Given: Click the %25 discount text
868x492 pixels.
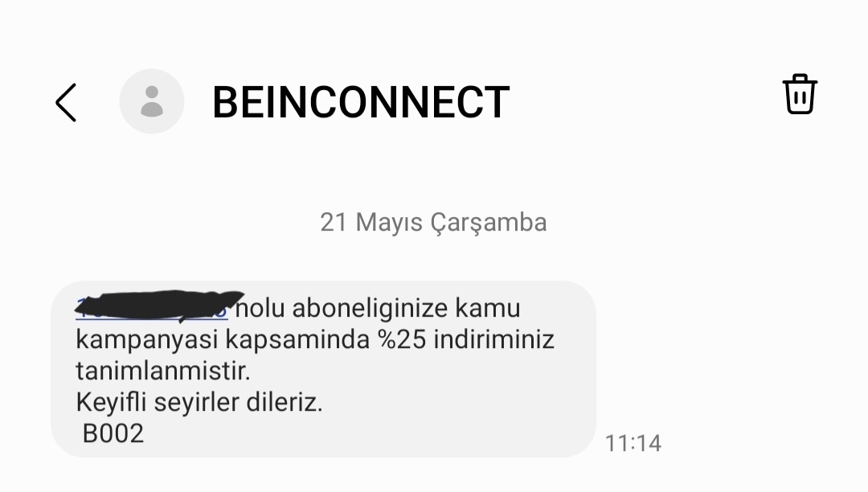Looking at the screenshot, I should [403, 339].
